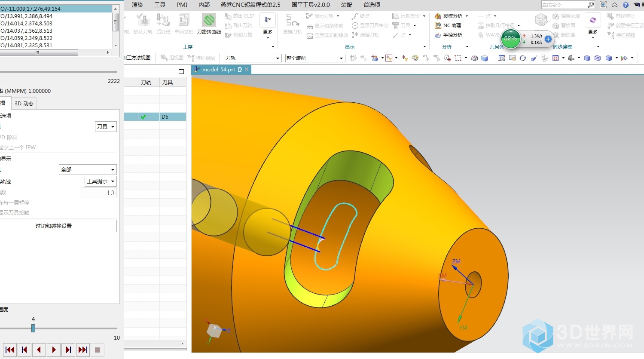This screenshot has width=644, height=359.
Task: Expand the 运动类型 dropdown arrow
Action: click(x=424, y=16)
